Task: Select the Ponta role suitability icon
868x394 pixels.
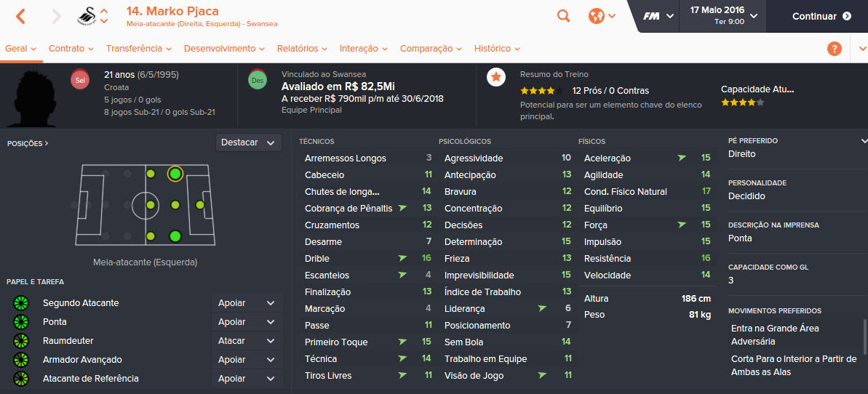Action: [21, 322]
